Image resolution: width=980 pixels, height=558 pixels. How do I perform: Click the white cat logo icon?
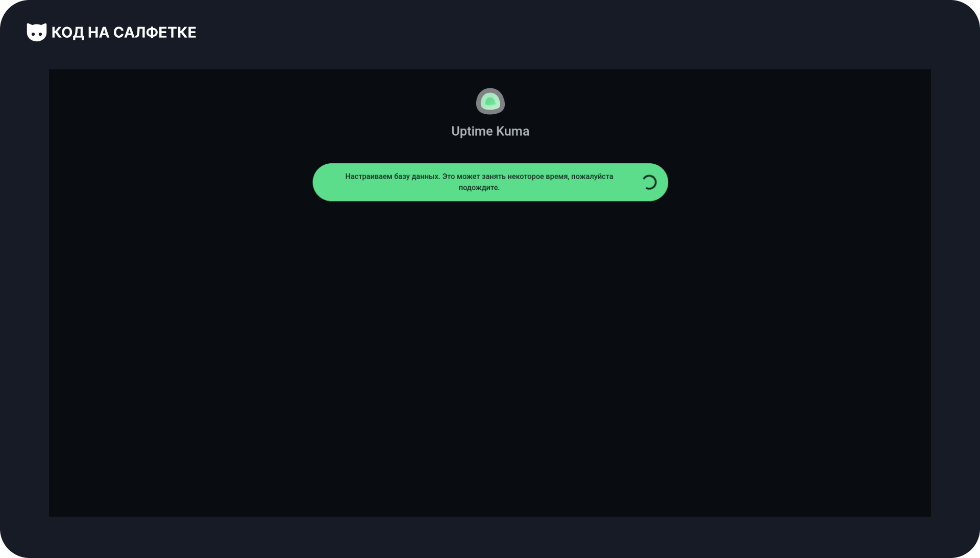point(37,32)
